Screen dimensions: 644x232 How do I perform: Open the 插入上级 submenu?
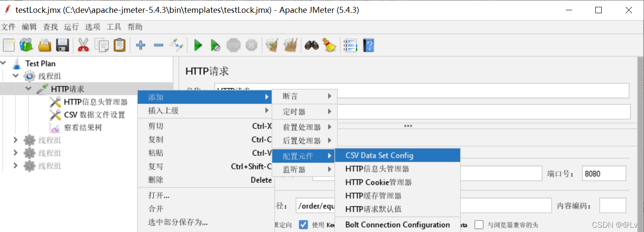[205, 111]
